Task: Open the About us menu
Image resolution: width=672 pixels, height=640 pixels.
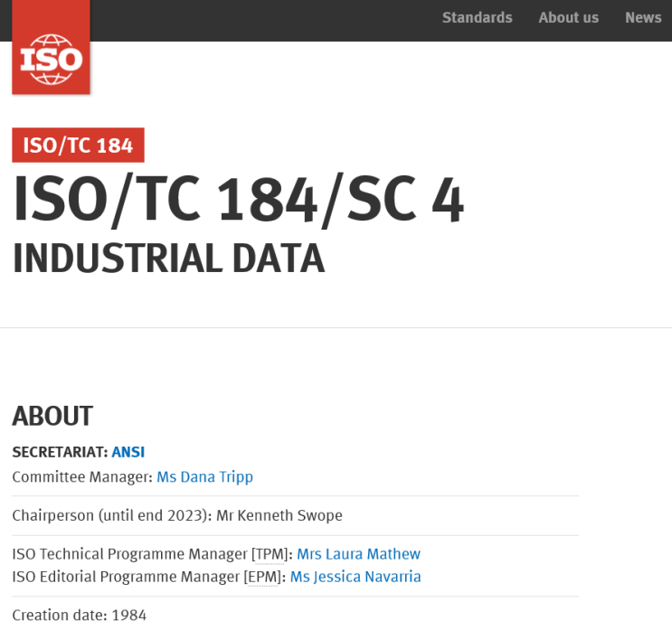Action: pos(568,18)
